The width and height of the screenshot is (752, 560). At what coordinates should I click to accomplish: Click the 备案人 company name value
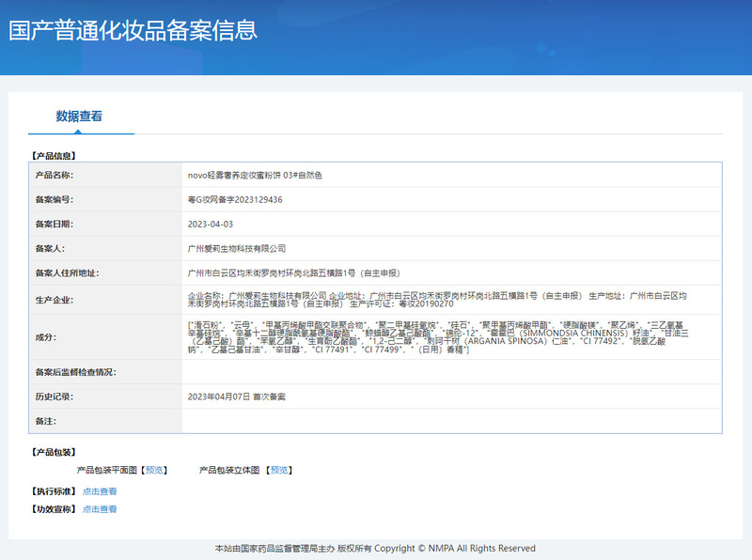(237, 249)
